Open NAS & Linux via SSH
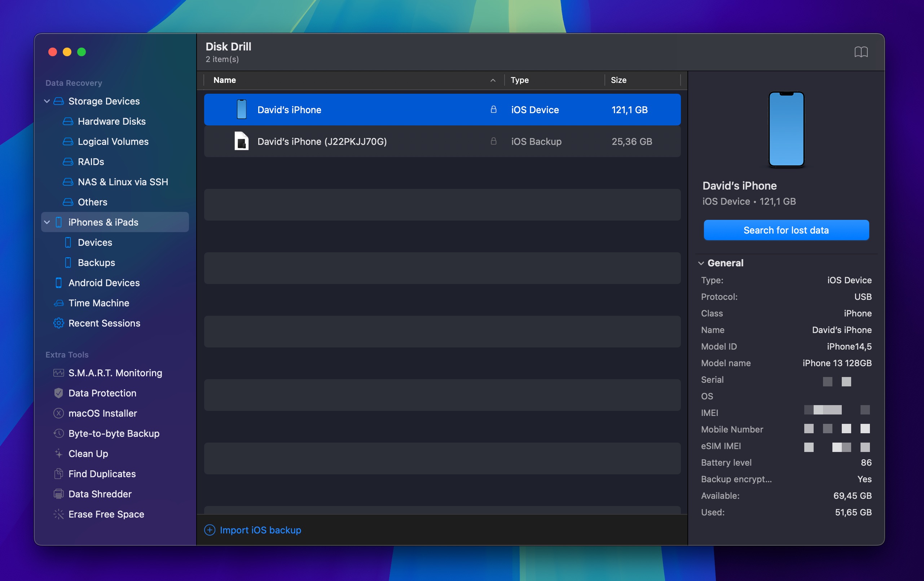924x581 pixels. [123, 182]
